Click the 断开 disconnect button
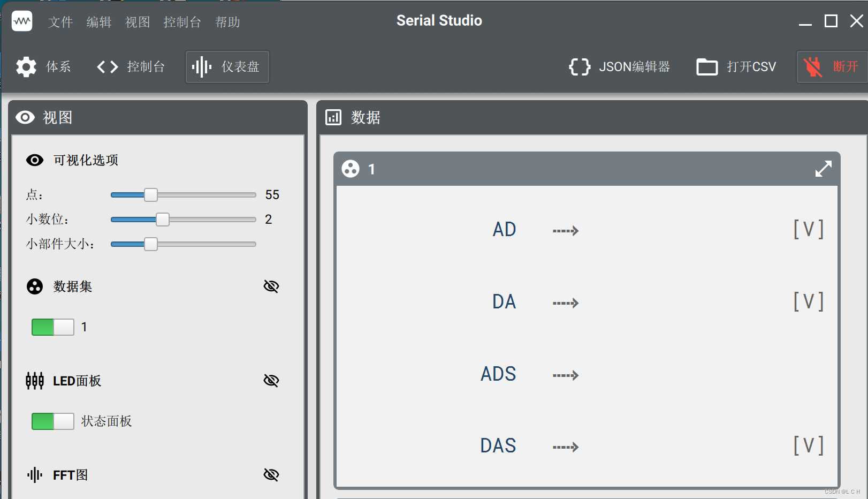Viewport: 868px width, 499px height. pos(832,67)
